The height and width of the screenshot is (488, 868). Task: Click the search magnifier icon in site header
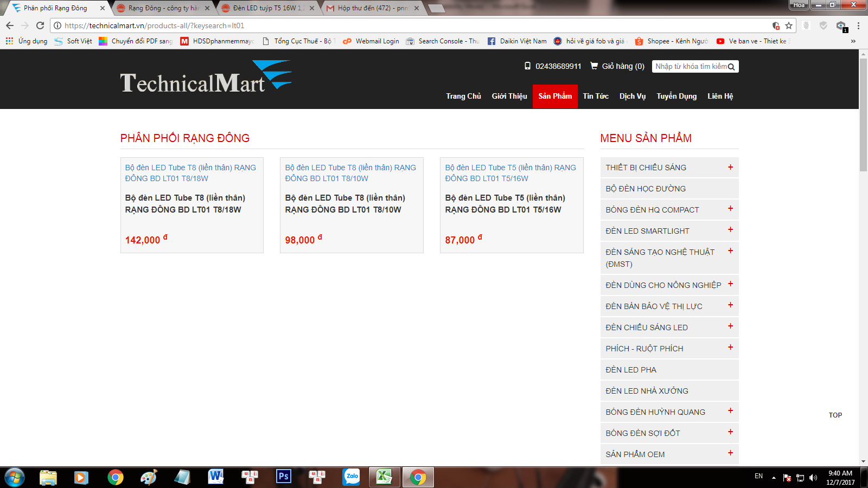point(731,67)
